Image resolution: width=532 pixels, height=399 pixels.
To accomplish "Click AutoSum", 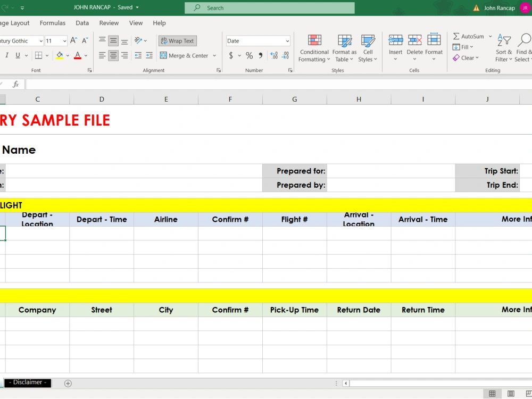I will [469, 36].
